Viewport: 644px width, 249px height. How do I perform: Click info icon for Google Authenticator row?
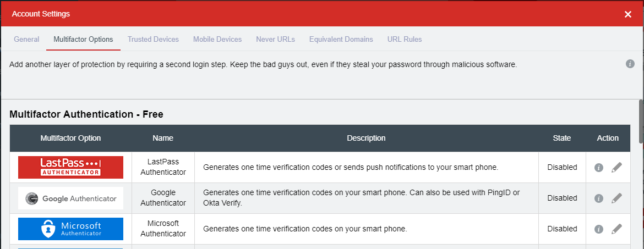click(599, 198)
